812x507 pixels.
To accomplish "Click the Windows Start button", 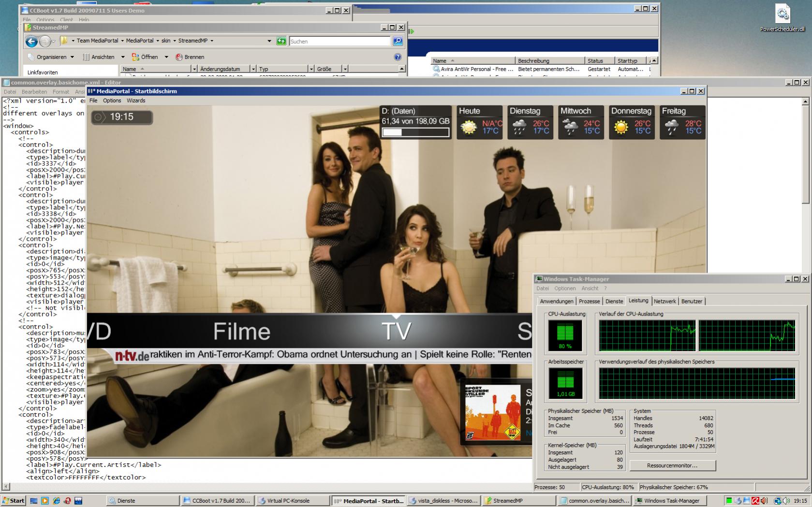I will tap(13, 501).
